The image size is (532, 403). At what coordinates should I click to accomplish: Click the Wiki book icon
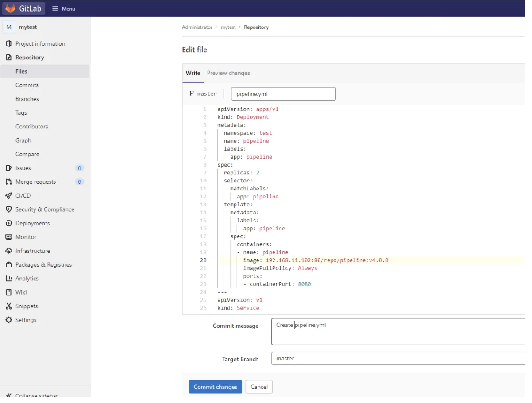pos(8,292)
